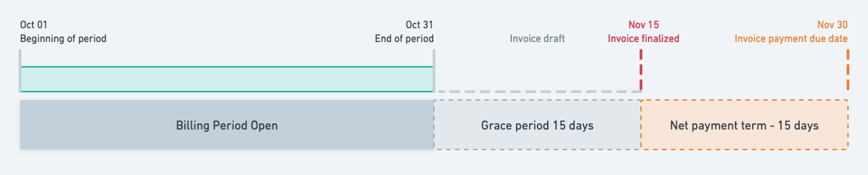Click the Invoice payment due date text
The height and width of the screenshot is (175, 868).
pyautogui.click(x=791, y=39)
